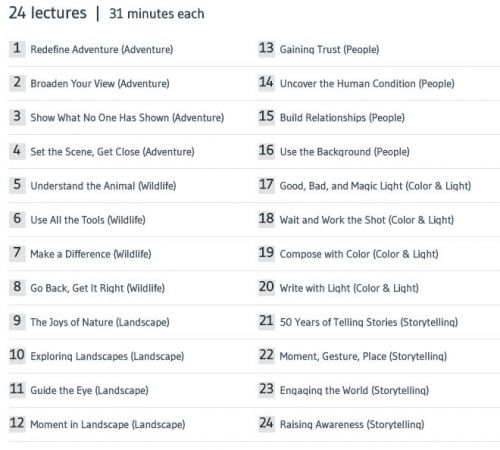The width and height of the screenshot is (500, 450).
Task: Select Build Relationships (People)
Action: pos(342,118)
